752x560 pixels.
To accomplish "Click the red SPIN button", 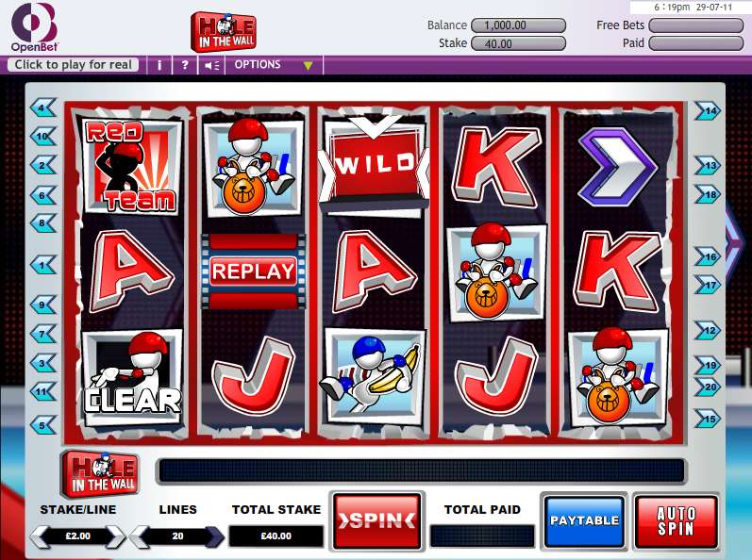I will (377, 521).
